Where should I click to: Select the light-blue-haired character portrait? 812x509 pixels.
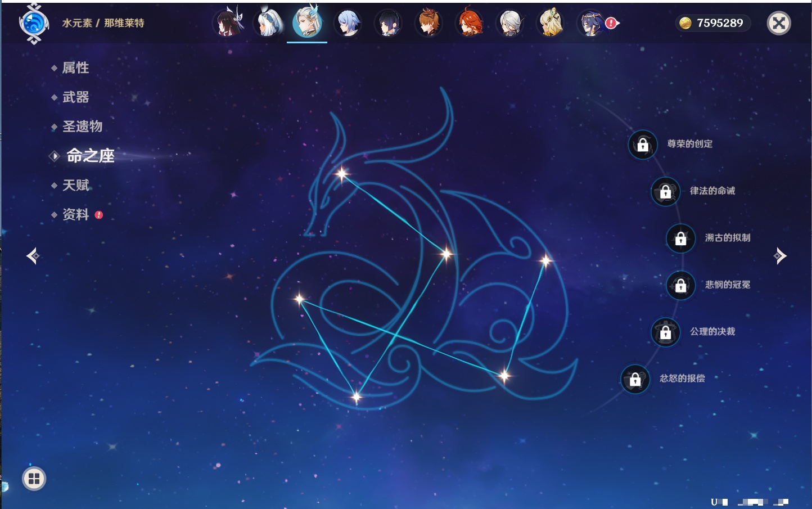pos(348,23)
